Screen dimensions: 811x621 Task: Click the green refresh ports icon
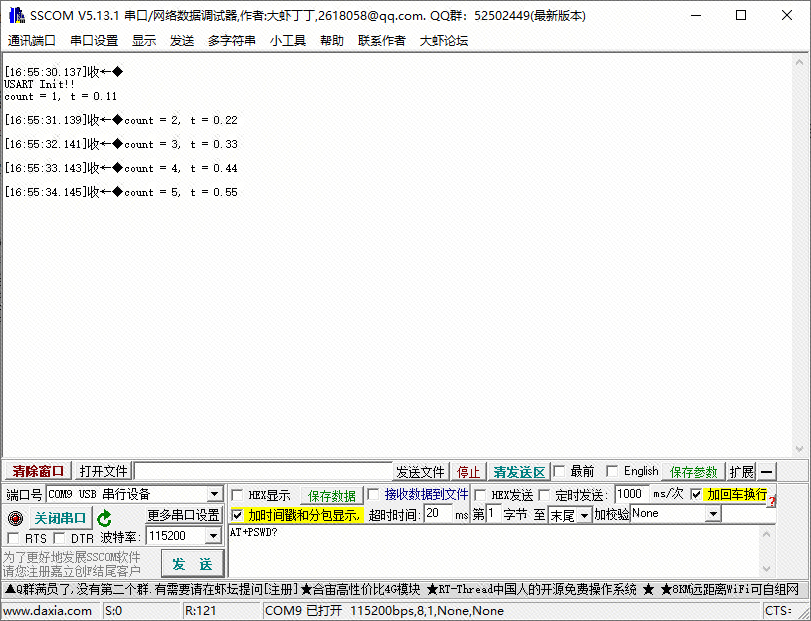click(104, 518)
